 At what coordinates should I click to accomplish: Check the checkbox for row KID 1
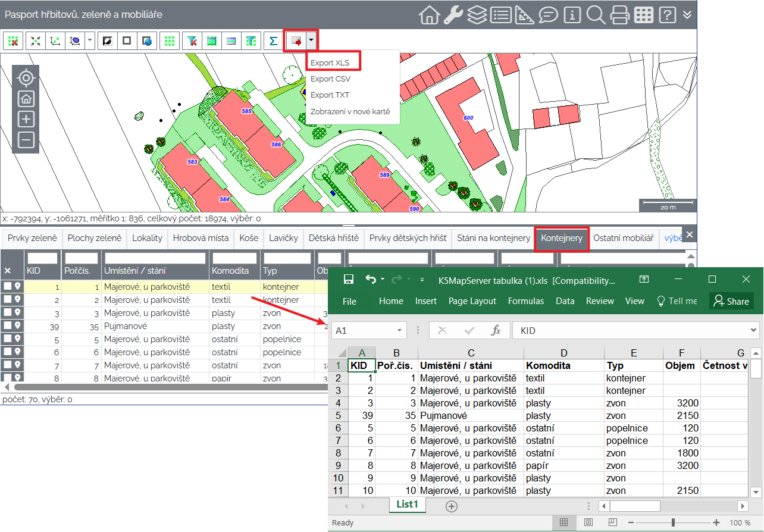click(7, 286)
